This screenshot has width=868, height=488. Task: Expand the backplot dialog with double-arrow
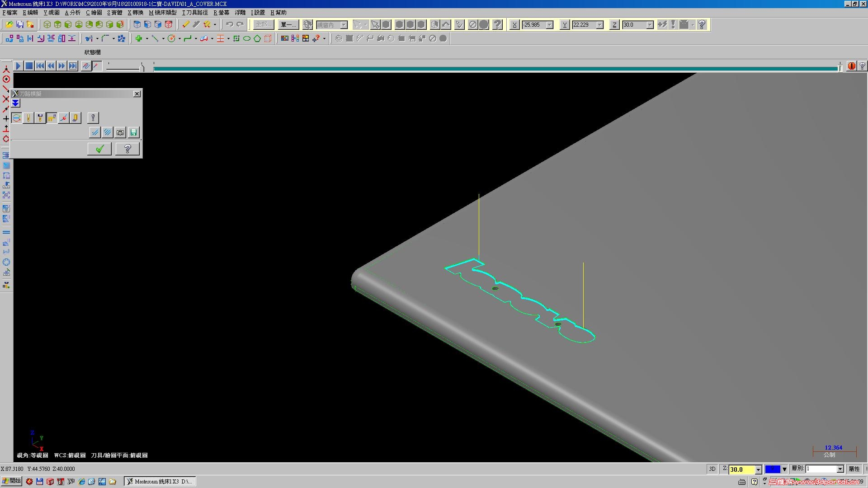coord(16,103)
